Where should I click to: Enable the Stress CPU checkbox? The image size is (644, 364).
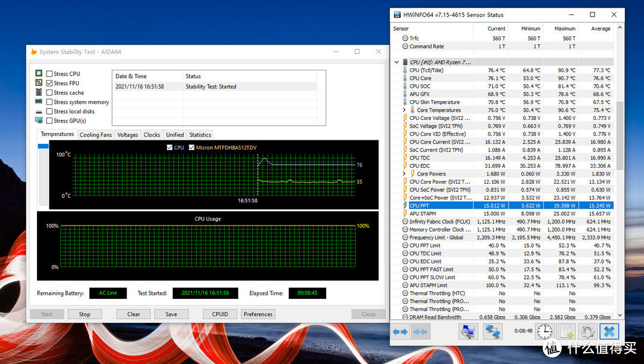pos(49,74)
